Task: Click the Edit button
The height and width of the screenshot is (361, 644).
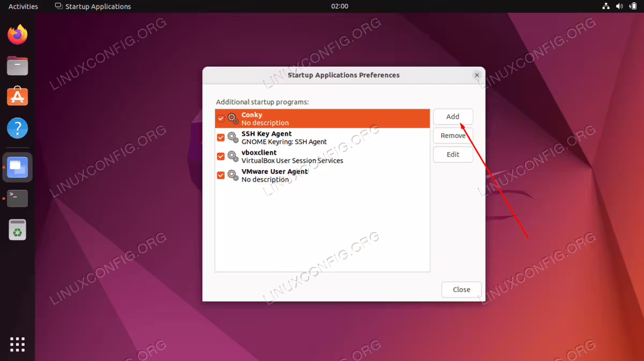Action: pos(453,154)
